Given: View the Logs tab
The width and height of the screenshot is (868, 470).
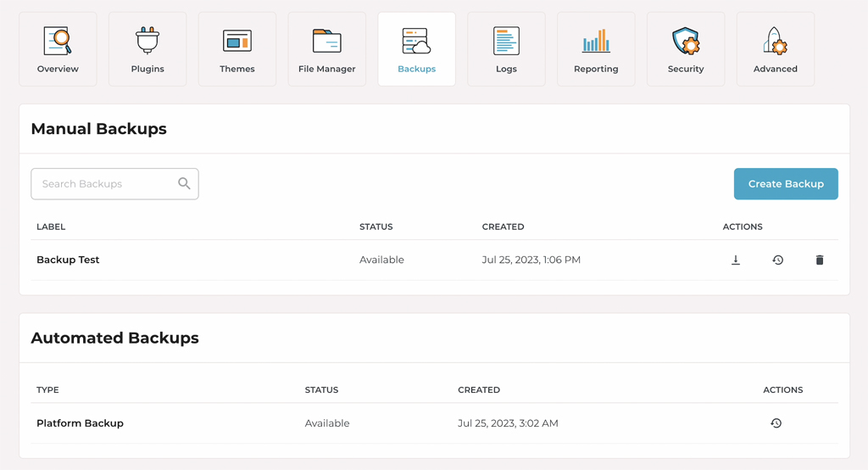Looking at the screenshot, I should click(506, 49).
